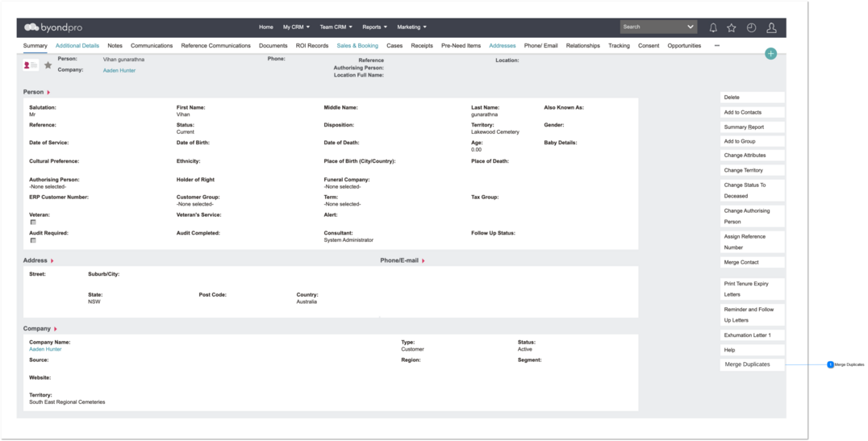The height and width of the screenshot is (441, 868).
Task: Switch to the Addresses tab
Action: [502, 46]
